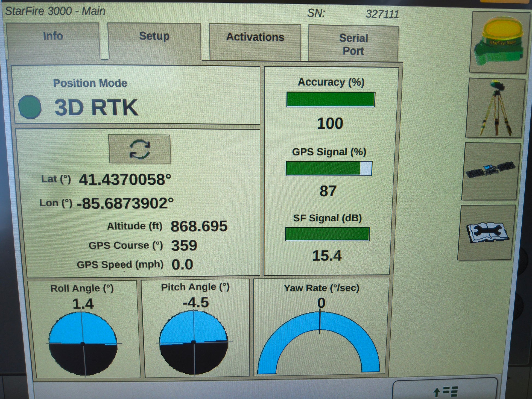The image size is (532, 399).
Task: Switch to the Info tab
Action: point(53,36)
